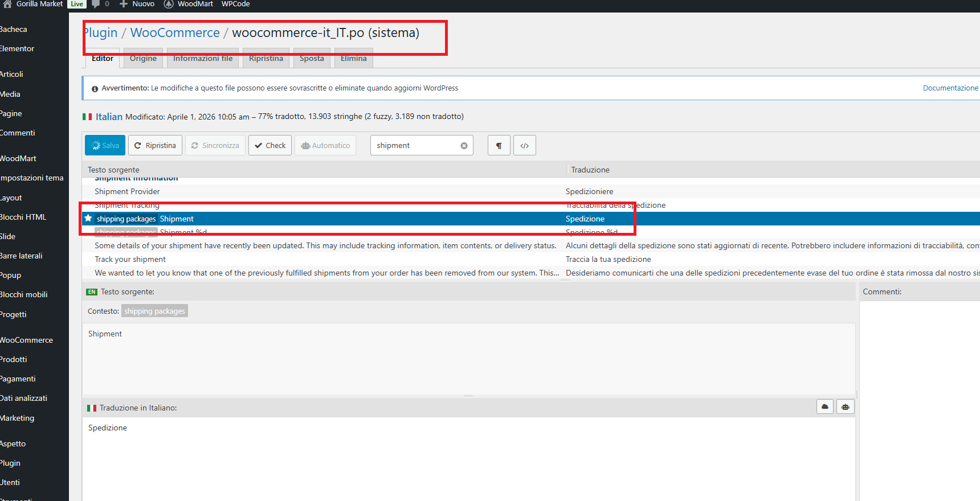Select the 'We wanted to let you know' row
The image size is (980, 501).
click(x=531, y=273)
